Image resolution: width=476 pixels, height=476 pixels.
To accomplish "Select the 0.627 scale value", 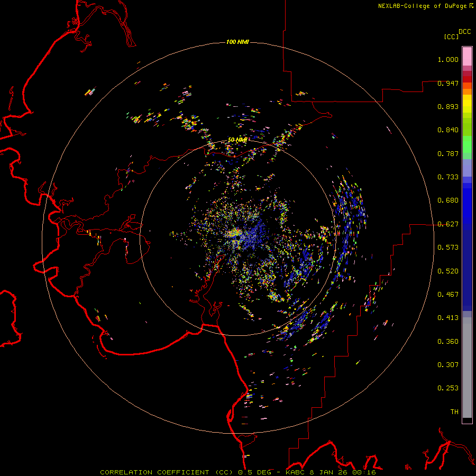I will click(448, 224).
